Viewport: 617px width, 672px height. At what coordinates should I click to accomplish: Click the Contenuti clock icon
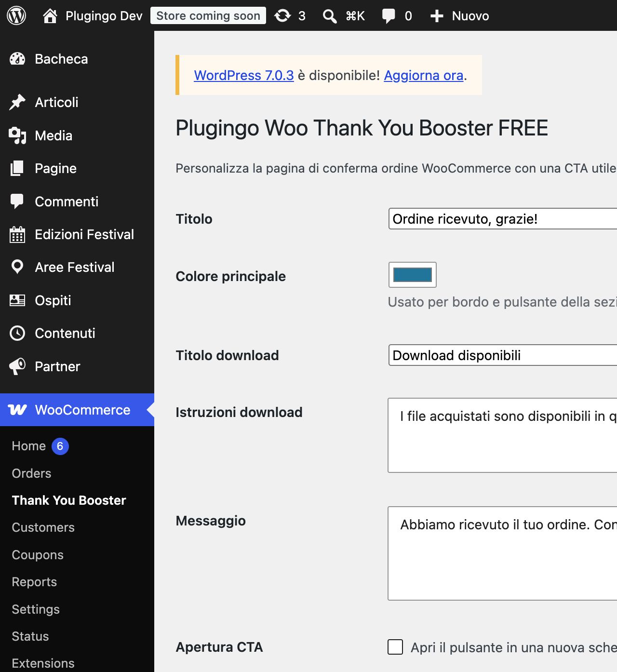[x=17, y=333]
